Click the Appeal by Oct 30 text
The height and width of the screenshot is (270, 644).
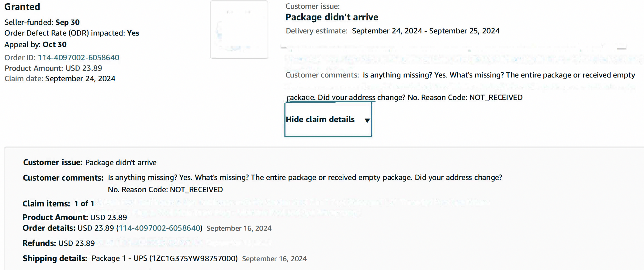pos(36,44)
